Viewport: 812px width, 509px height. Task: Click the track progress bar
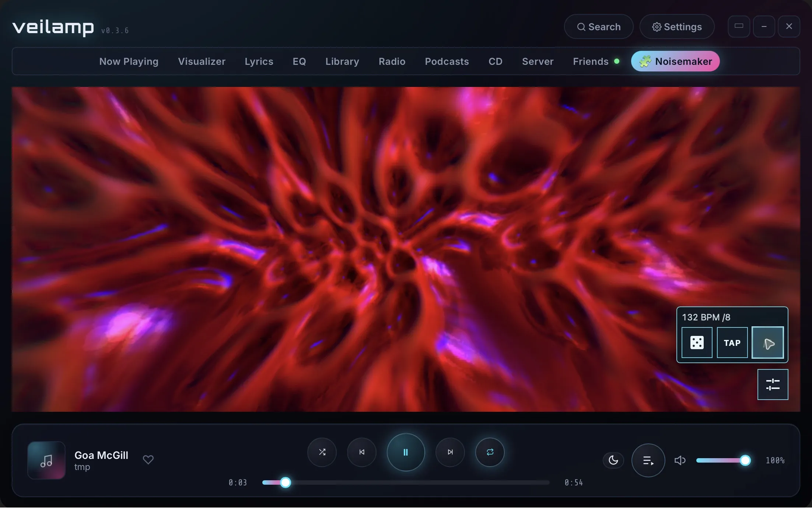(406, 483)
